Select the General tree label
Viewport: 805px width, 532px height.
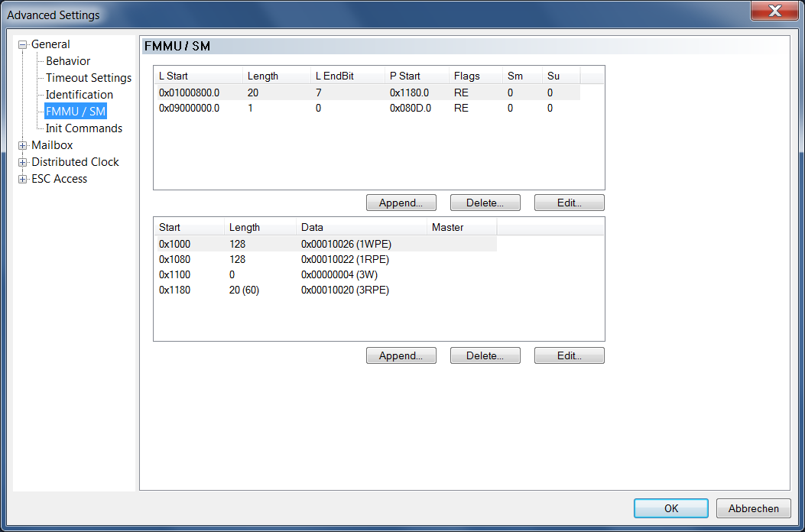pos(50,44)
